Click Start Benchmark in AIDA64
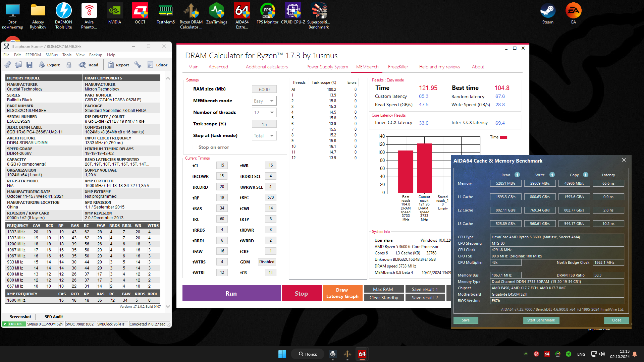The width and height of the screenshot is (644, 362). point(541,320)
